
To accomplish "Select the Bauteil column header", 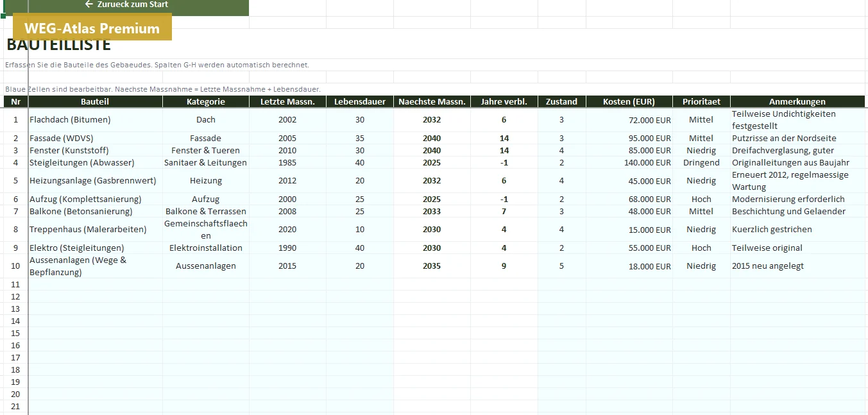I will click(95, 101).
